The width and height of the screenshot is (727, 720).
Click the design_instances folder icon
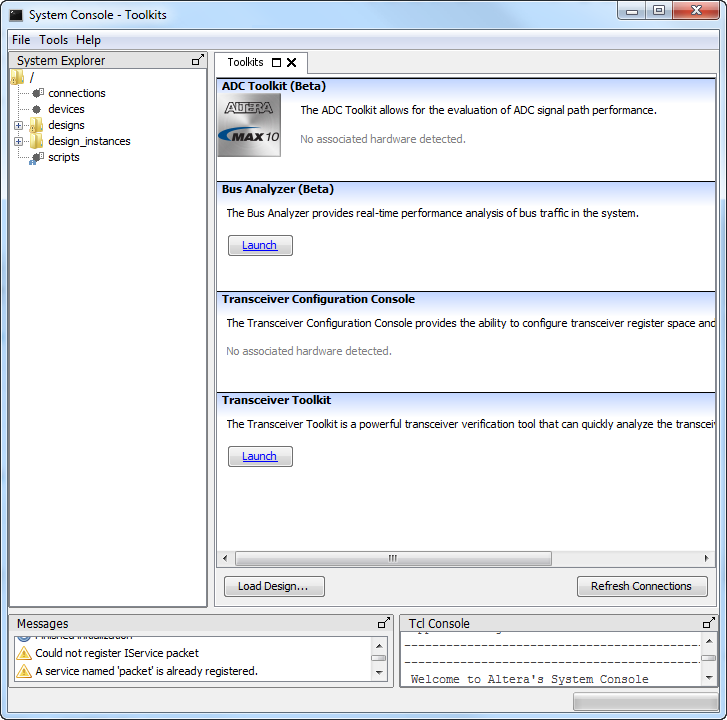tap(36, 141)
